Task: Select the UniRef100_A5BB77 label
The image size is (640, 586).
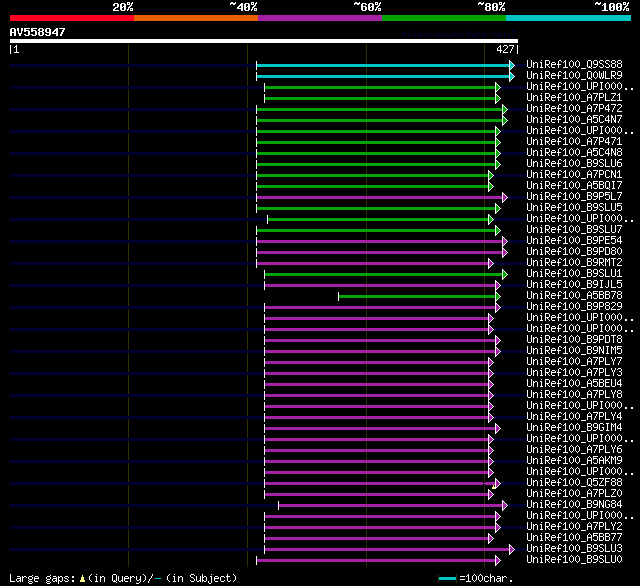Action: point(574,538)
